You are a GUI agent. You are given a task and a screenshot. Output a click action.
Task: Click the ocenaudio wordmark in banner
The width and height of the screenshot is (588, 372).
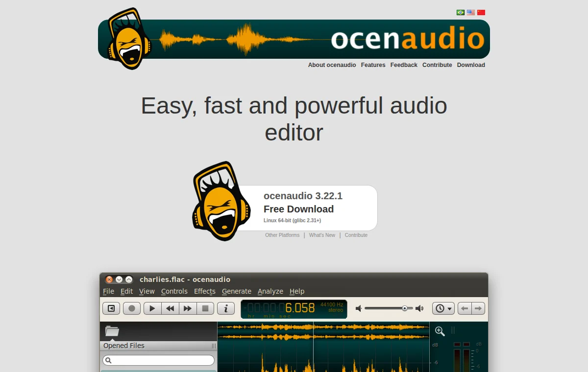pos(408,39)
